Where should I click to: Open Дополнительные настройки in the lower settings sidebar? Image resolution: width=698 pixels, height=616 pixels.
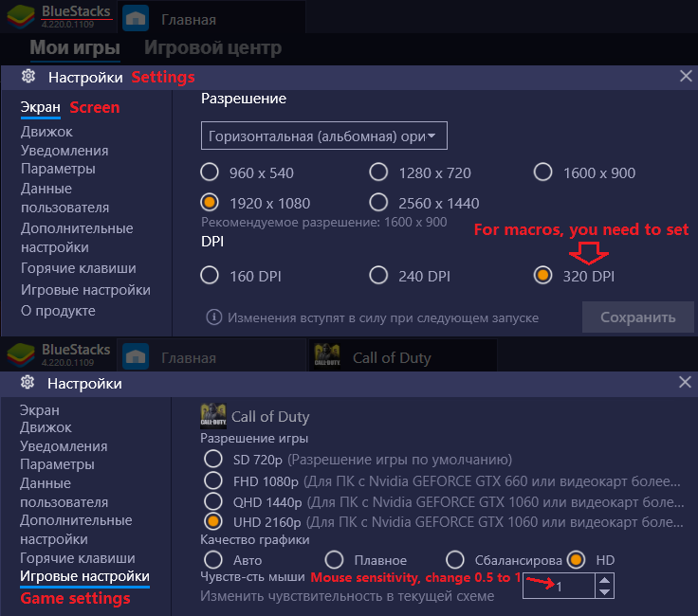pyautogui.click(x=76, y=529)
